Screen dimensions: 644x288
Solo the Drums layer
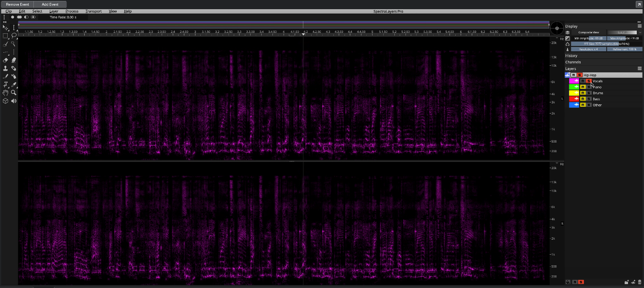click(589, 93)
